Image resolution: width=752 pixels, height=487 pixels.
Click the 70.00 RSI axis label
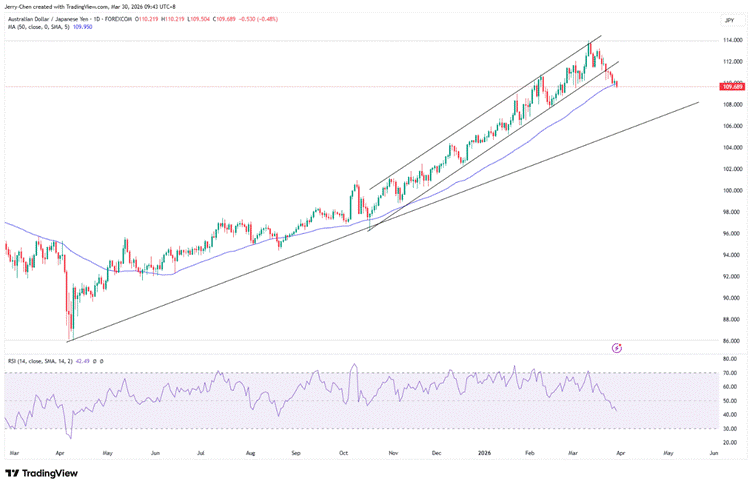(x=730, y=373)
